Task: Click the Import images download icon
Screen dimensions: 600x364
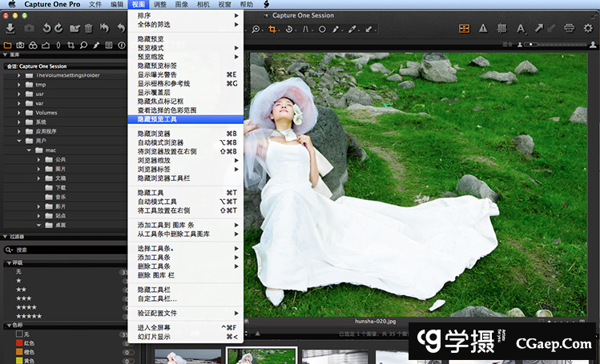Action: point(10,29)
